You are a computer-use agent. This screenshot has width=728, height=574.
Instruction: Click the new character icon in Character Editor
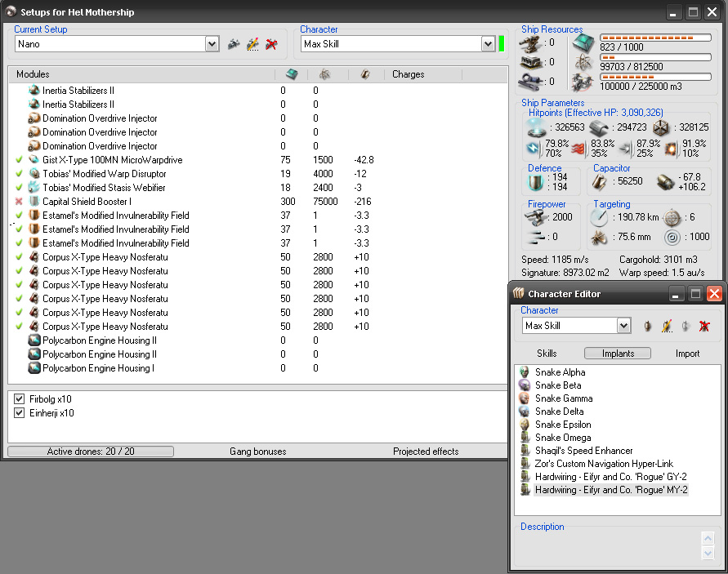647,327
